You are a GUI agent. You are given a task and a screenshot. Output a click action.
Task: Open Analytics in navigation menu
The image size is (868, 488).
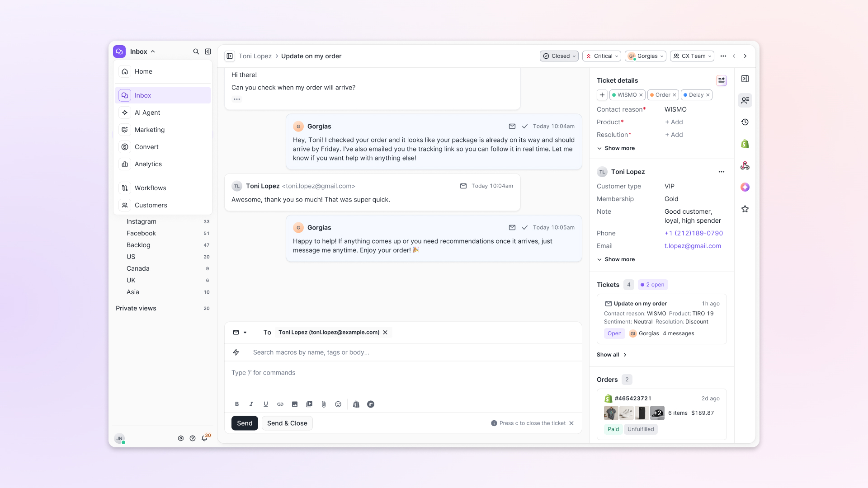pyautogui.click(x=163, y=164)
